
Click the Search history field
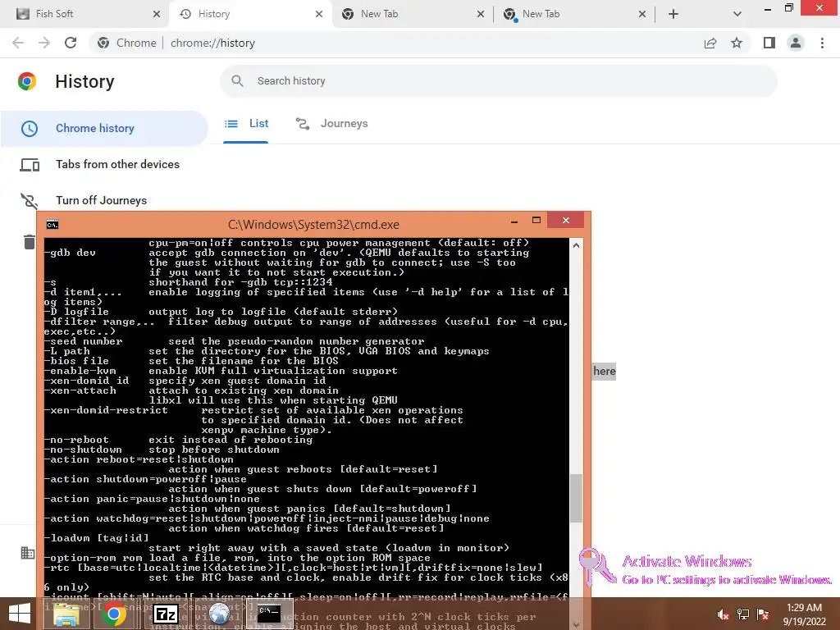tap(498, 81)
